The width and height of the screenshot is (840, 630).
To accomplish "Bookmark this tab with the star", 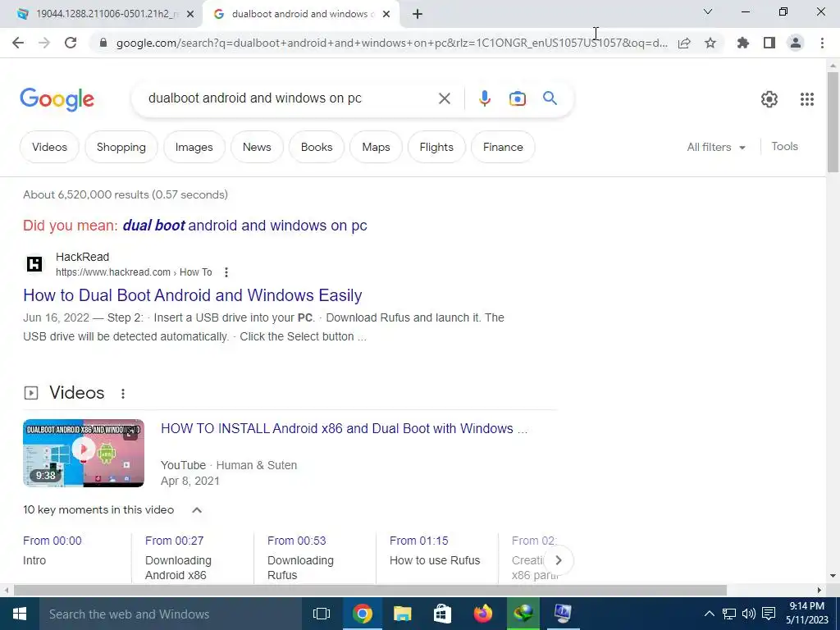I will (x=710, y=43).
